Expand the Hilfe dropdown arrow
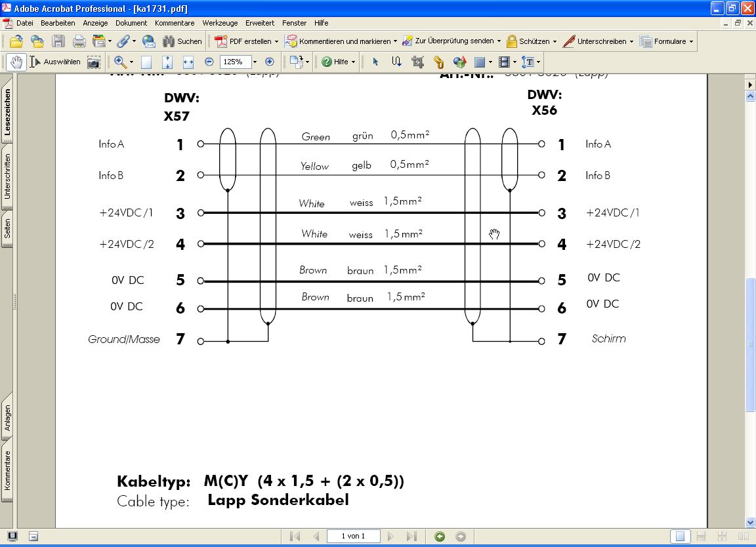Image resolution: width=756 pixels, height=547 pixels. [354, 62]
